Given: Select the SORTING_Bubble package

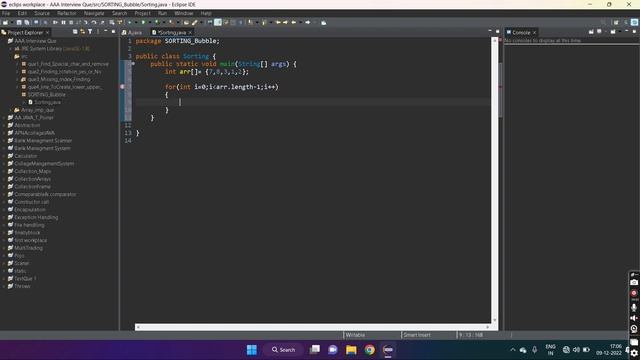Looking at the screenshot, I should point(46,95).
